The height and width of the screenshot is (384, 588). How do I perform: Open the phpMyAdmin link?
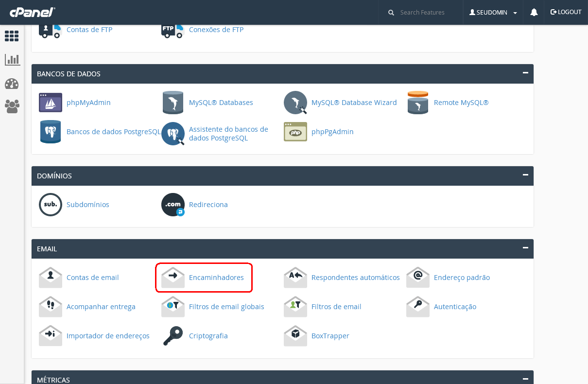(88, 103)
